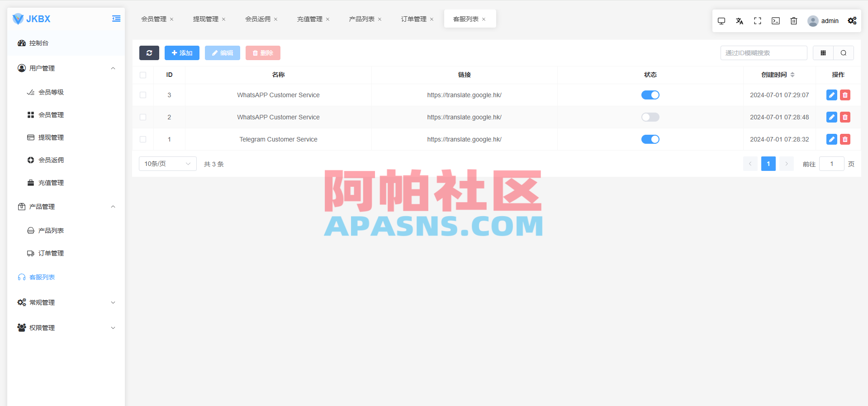Select 客服列表 in the sidebar
868x406 pixels.
[x=66, y=277]
